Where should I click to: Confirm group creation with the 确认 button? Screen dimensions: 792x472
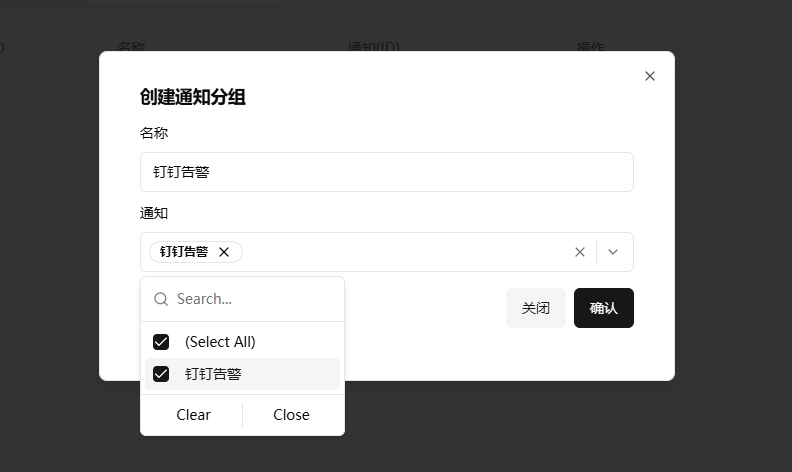coord(603,308)
